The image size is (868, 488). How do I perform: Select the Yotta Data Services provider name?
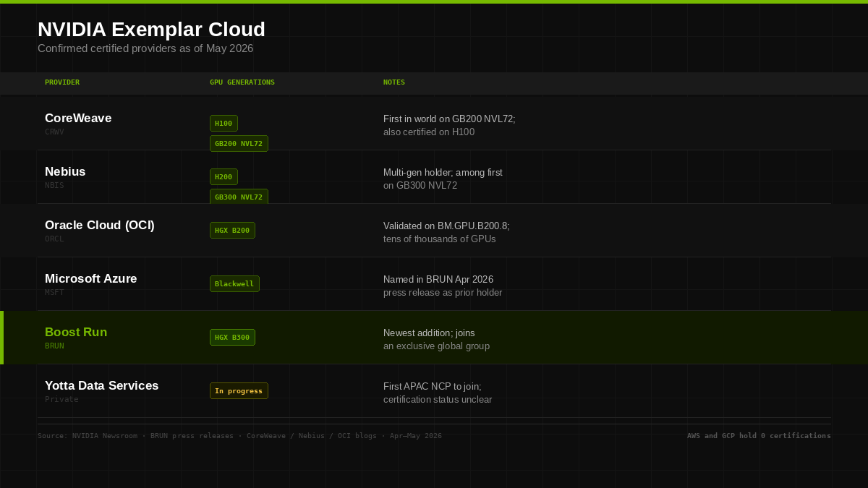(x=102, y=385)
